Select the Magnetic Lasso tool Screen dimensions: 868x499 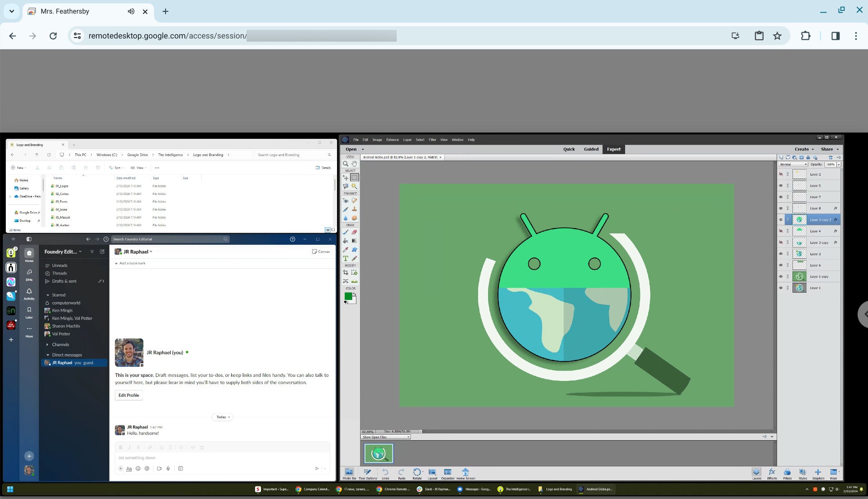[x=346, y=186]
